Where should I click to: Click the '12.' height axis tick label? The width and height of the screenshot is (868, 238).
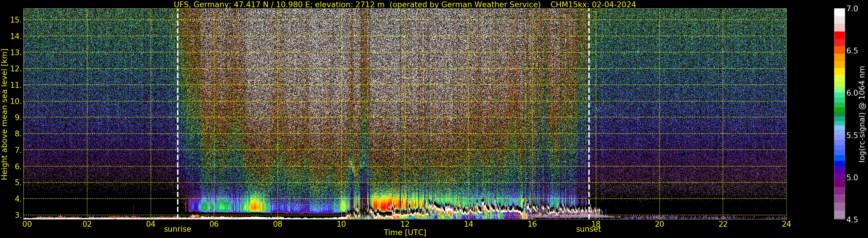coord(16,69)
